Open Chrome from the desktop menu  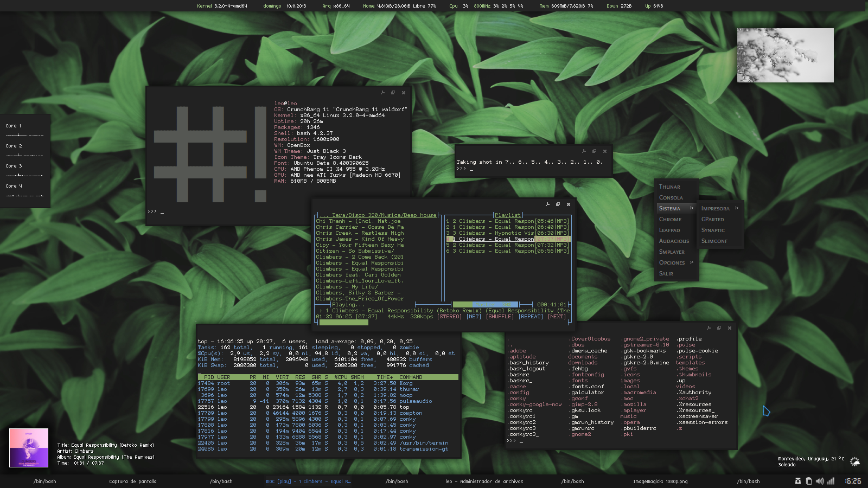pyautogui.click(x=671, y=219)
